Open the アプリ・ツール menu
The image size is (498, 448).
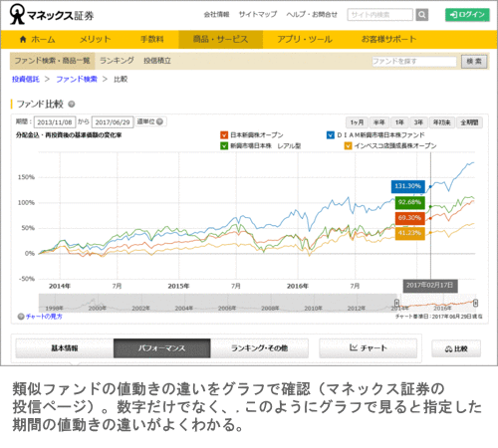(305, 40)
